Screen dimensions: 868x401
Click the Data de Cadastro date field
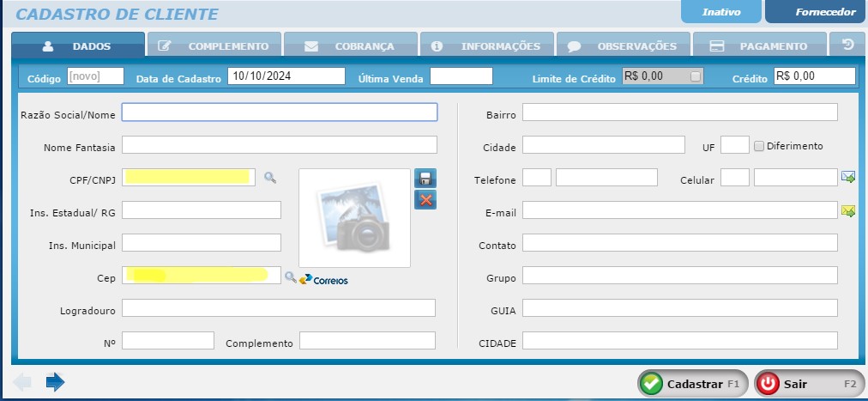click(x=286, y=76)
